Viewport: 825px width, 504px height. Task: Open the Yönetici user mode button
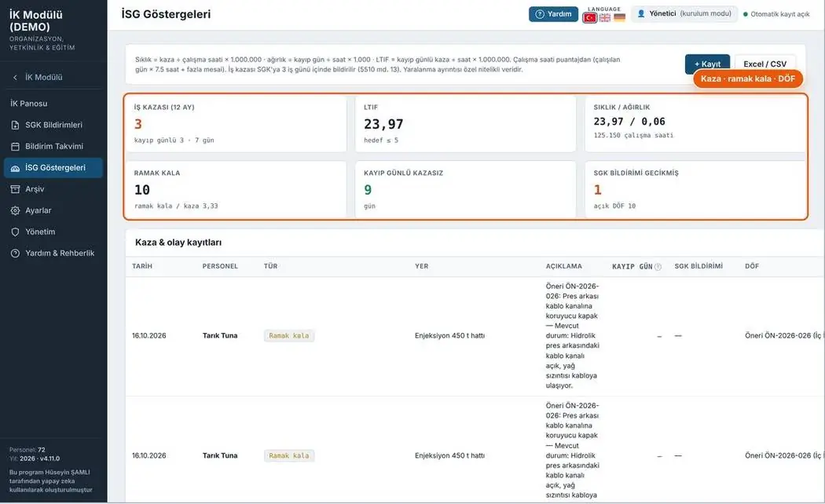(x=684, y=14)
